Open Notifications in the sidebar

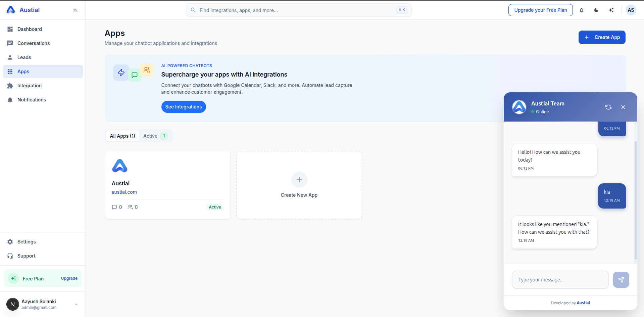43,100
